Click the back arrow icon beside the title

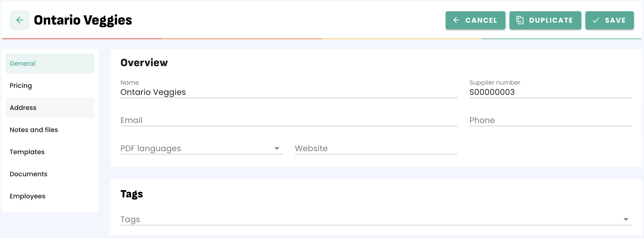[19, 20]
